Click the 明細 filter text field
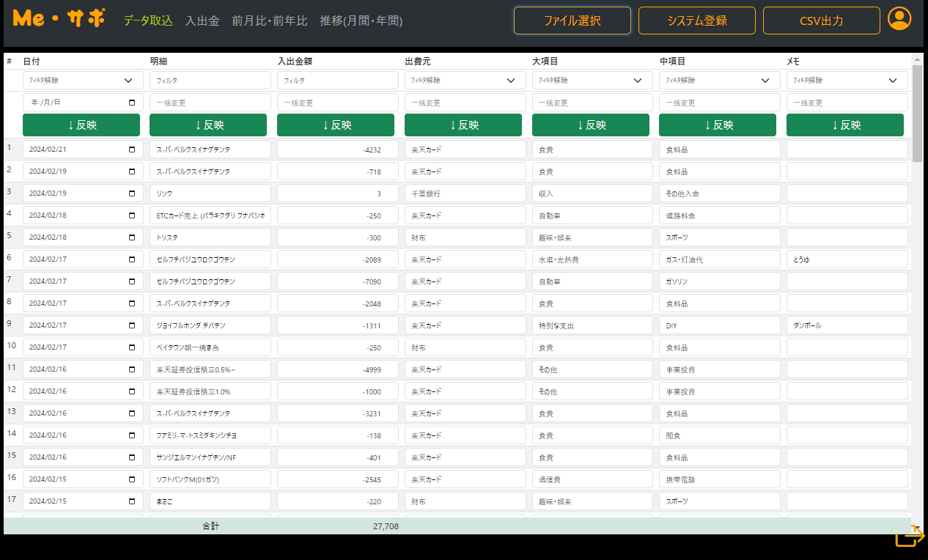 click(x=210, y=81)
